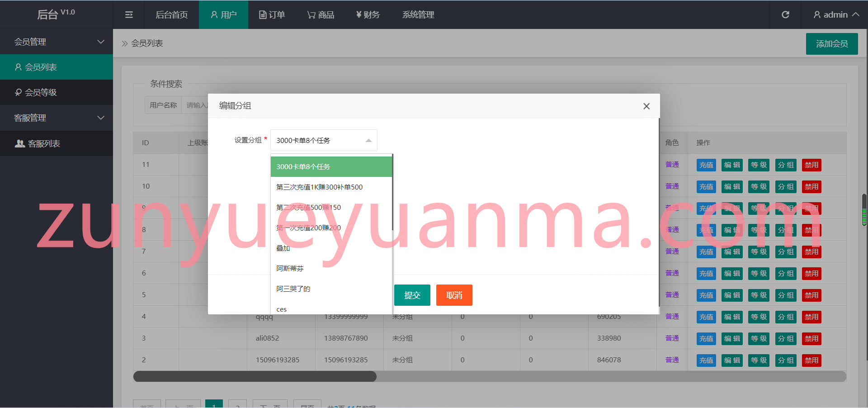Select option 阿三哭了的 in dropdown list
This screenshot has width=868, height=408.
pyautogui.click(x=331, y=289)
